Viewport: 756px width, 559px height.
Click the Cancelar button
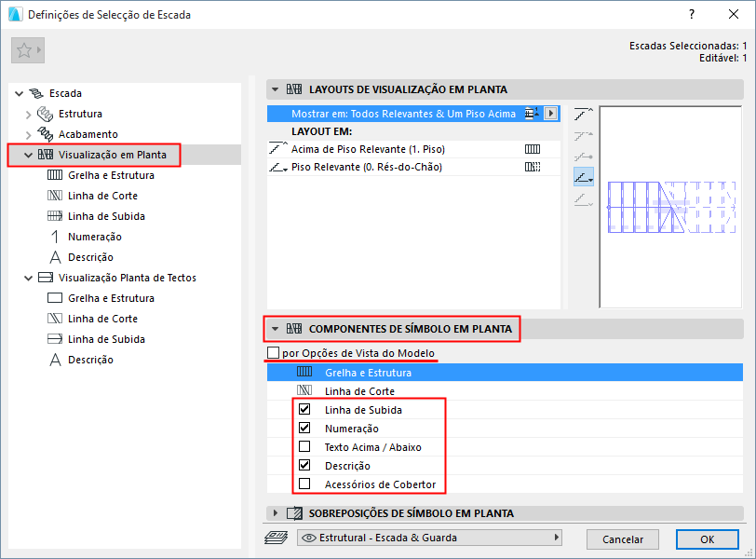tap(623, 539)
